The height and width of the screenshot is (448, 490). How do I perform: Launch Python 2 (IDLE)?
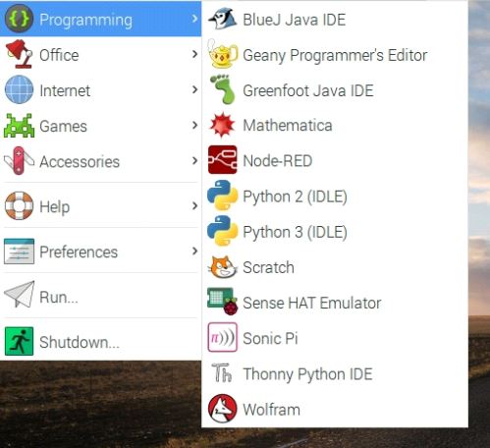click(x=335, y=196)
